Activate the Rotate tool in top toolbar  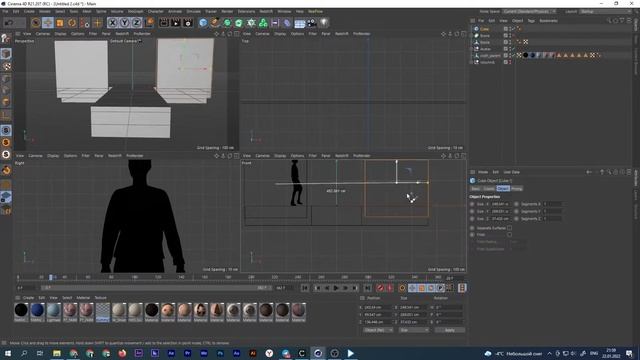coord(72,23)
